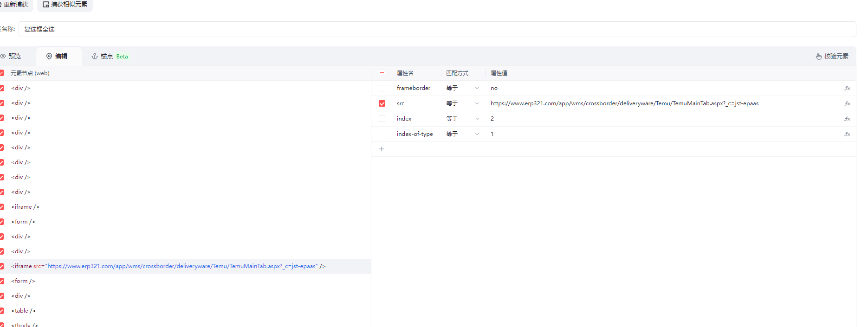Click fx icon in index-of-type row

(847, 134)
